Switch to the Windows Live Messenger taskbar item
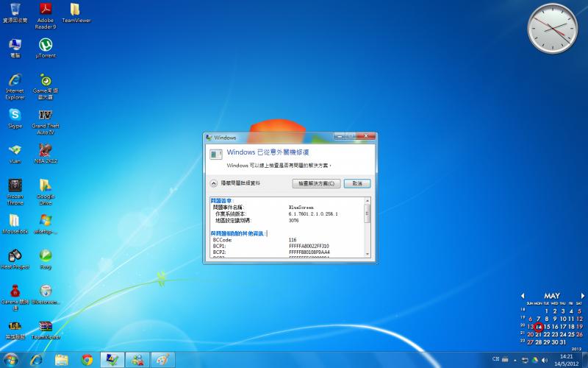This screenshot has height=368, width=588. point(137,360)
